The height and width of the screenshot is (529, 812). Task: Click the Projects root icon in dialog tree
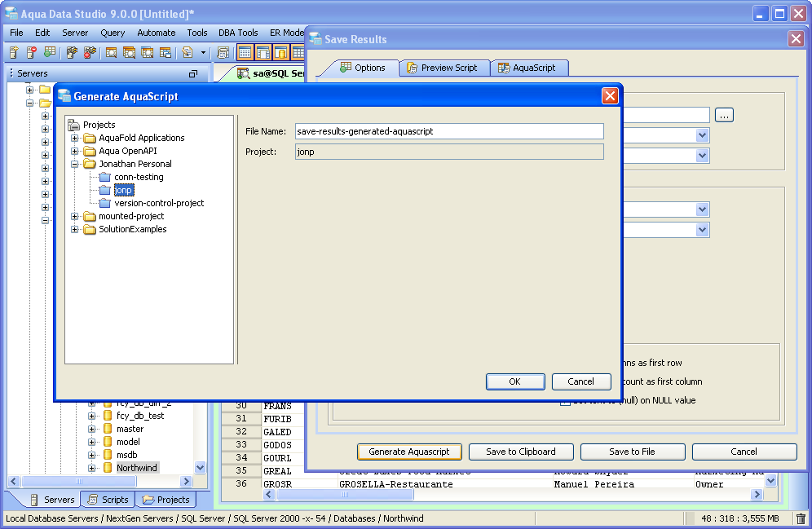coord(73,124)
